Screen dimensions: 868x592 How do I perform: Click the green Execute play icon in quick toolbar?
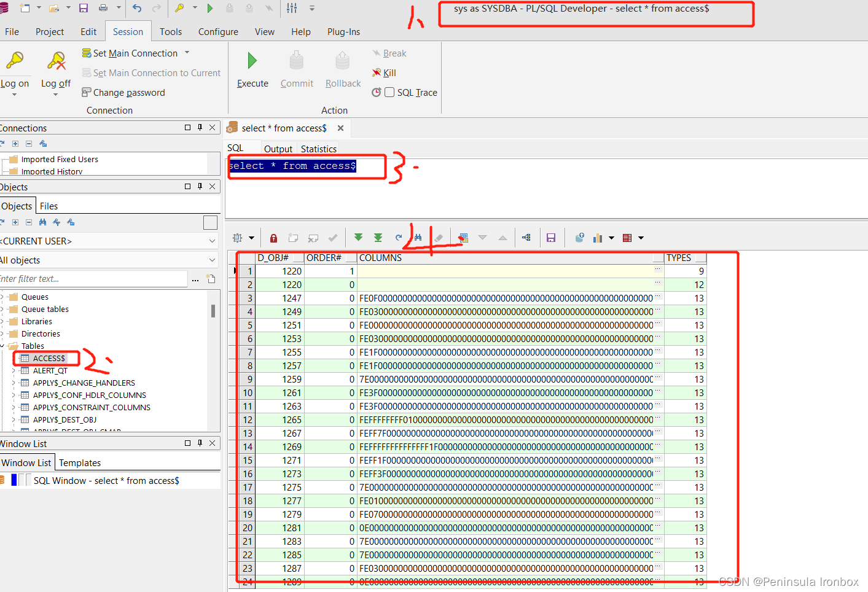coord(210,8)
